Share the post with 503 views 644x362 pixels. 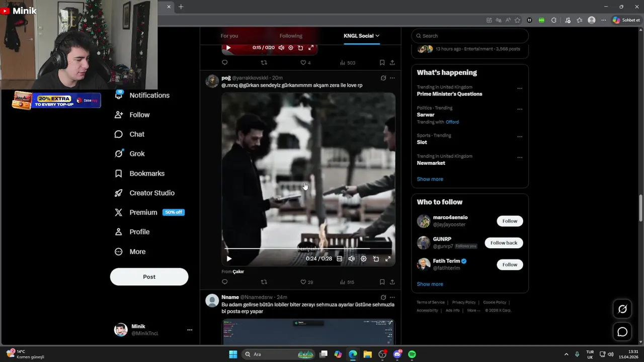click(x=392, y=63)
